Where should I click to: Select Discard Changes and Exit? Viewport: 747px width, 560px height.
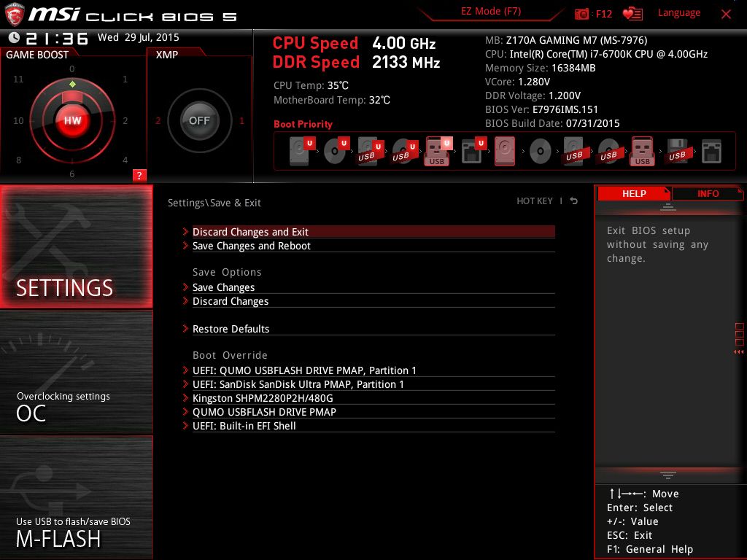point(373,232)
